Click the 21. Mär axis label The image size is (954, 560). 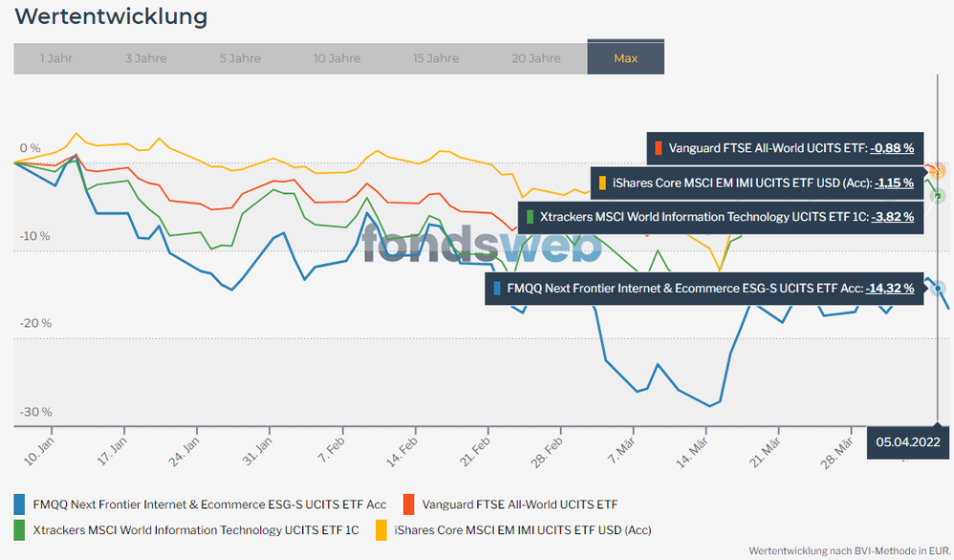pyautogui.click(x=765, y=452)
